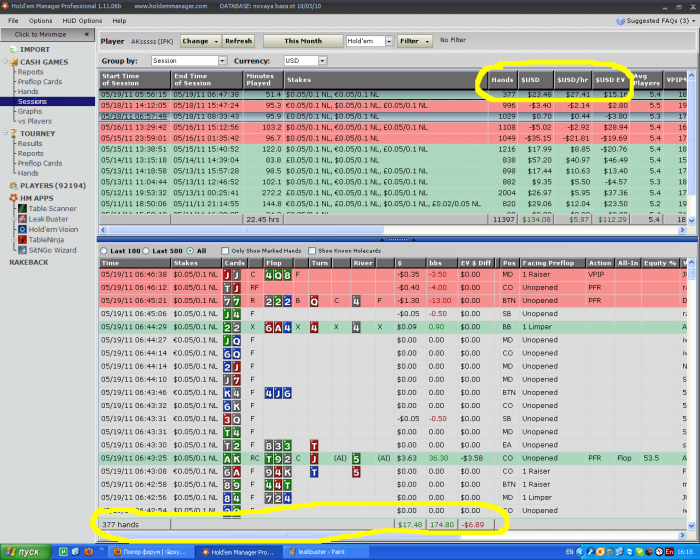Expand Suggested FAQs arrow
Viewport: 700px width, 560px height.
pos(693,21)
